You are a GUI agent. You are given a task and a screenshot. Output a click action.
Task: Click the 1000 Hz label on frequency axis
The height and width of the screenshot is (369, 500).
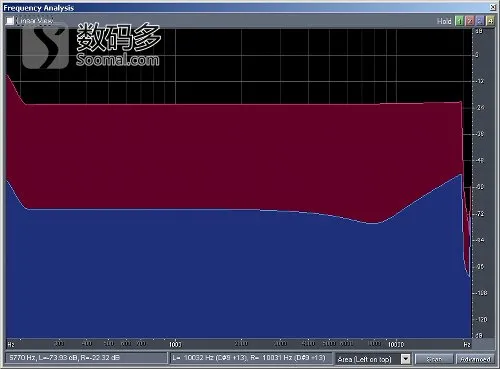click(175, 344)
